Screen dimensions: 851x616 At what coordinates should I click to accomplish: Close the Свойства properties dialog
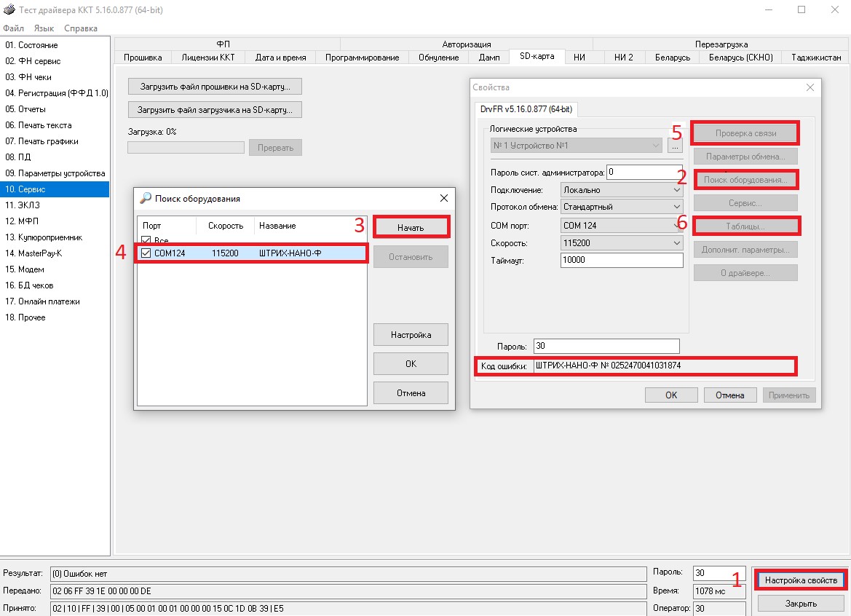click(810, 87)
